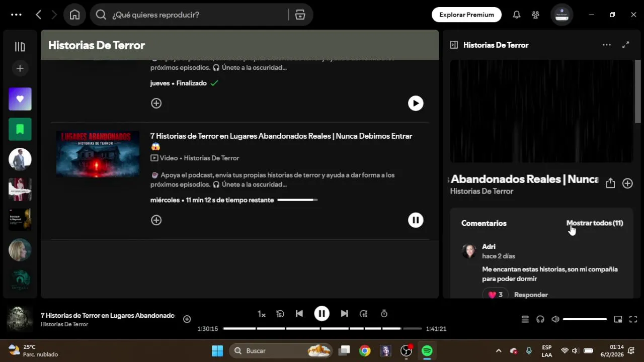Click the right panel scrollbar
Viewport: 644px width, 362px height.
(x=637, y=90)
